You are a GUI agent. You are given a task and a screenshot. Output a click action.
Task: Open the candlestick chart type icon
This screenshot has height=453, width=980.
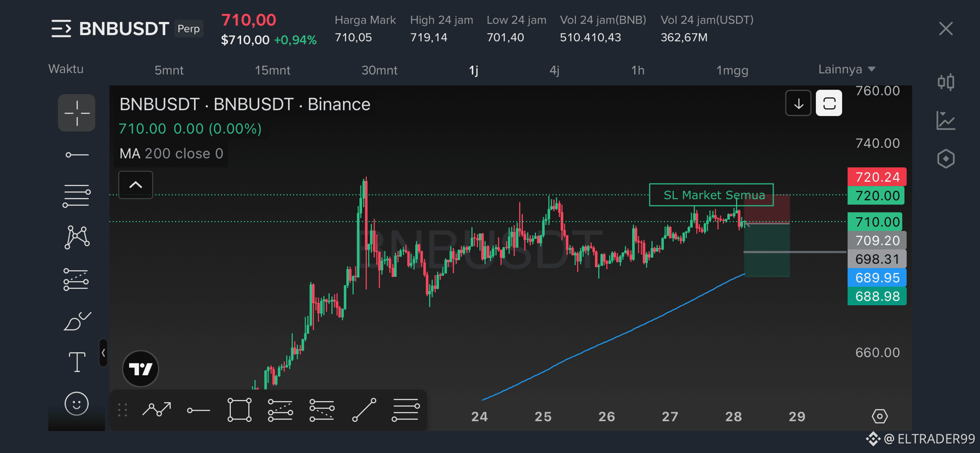point(946,82)
